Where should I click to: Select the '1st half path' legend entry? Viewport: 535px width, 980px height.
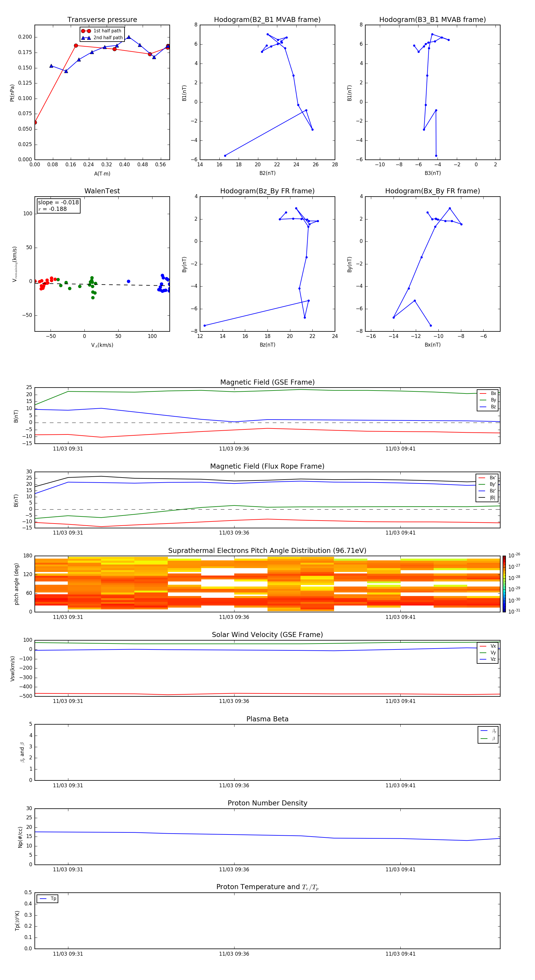[x=102, y=31]
